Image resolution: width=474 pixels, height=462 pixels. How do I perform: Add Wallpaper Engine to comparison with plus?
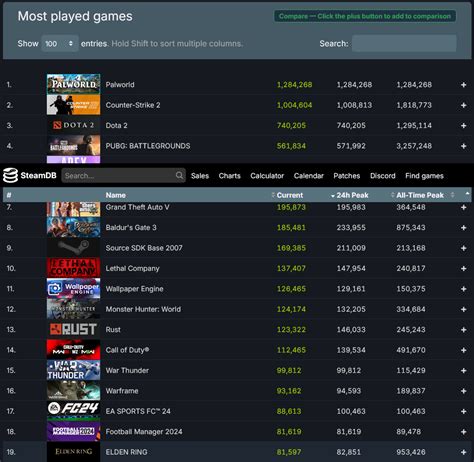coord(463,289)
